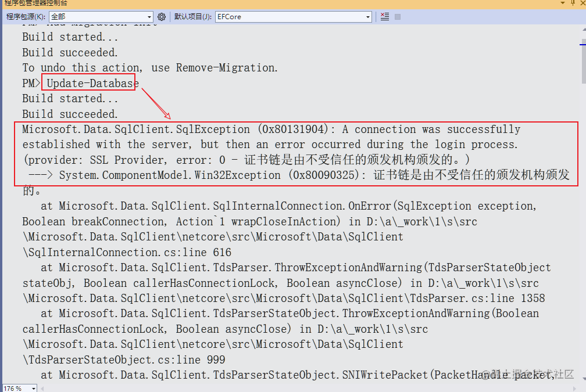Click the SqlInternalConnection.OnError stack trace line

288,206
